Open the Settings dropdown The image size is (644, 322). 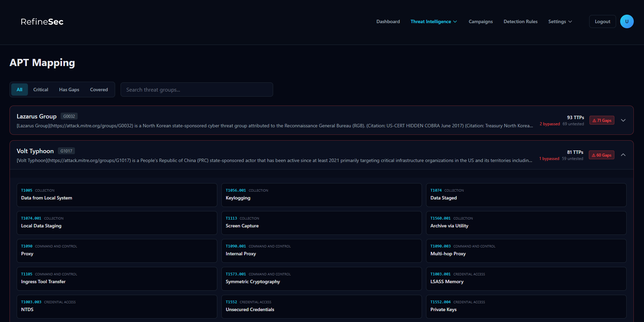pyautogui.click(x=560, y=21)
